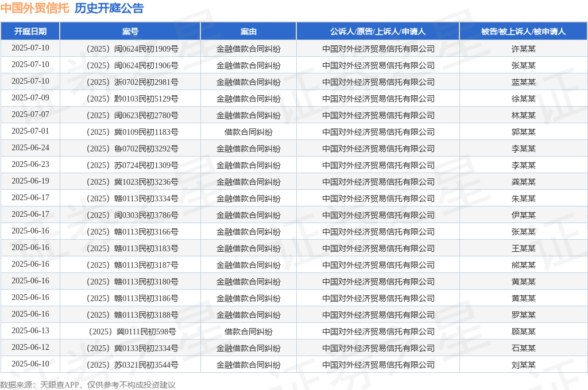588x390 pixels.
Task: Click the date 2025-07-09
Action: tap(30, 97)
